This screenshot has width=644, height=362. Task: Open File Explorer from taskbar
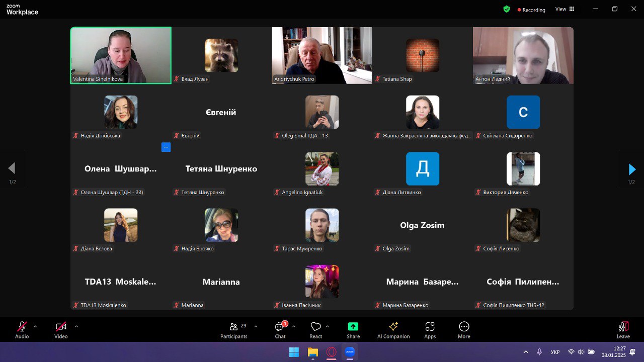click(x=313, y=352)
